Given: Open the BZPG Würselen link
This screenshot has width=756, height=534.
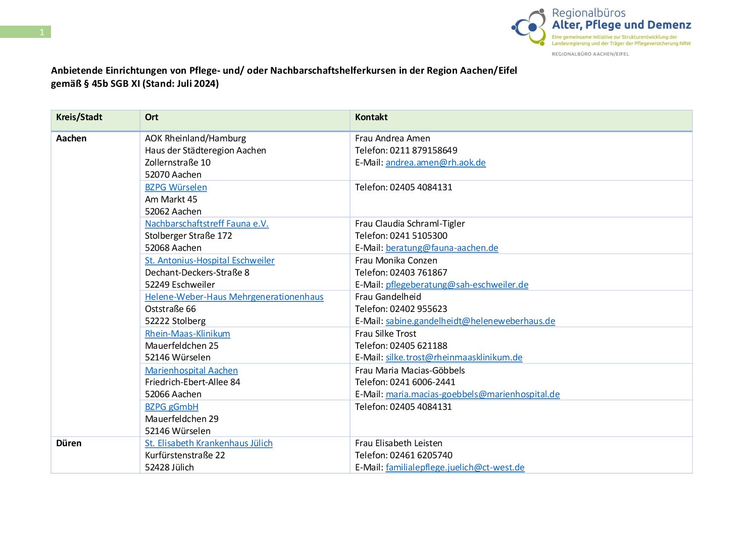Looking at the screenshot, I should coord(176,187).
